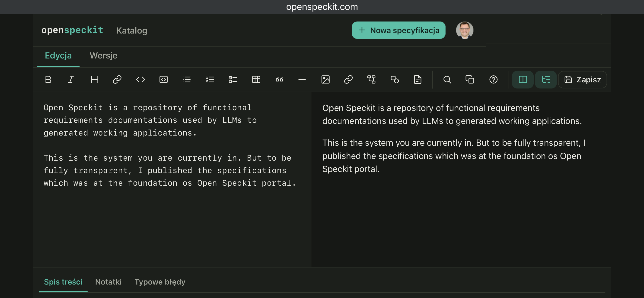Insert a heading with the H icon
644x298 pixels.
pyautogui.click(x=94, y=80)
